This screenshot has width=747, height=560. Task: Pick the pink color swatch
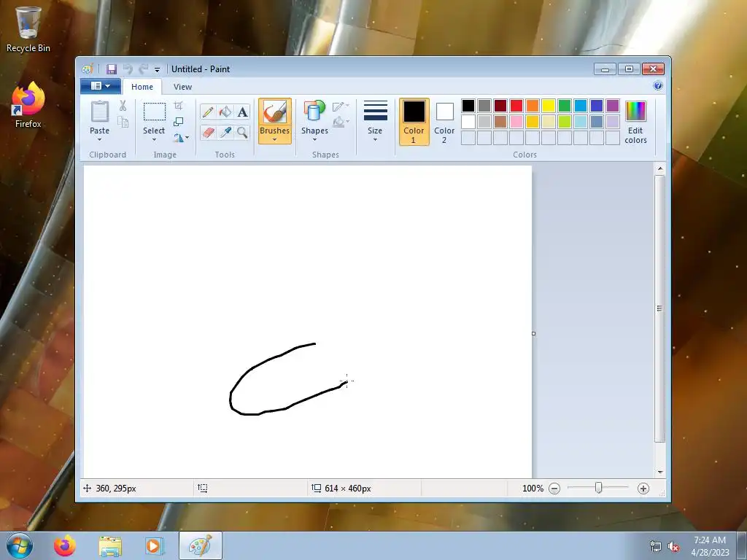coord(516,122)
